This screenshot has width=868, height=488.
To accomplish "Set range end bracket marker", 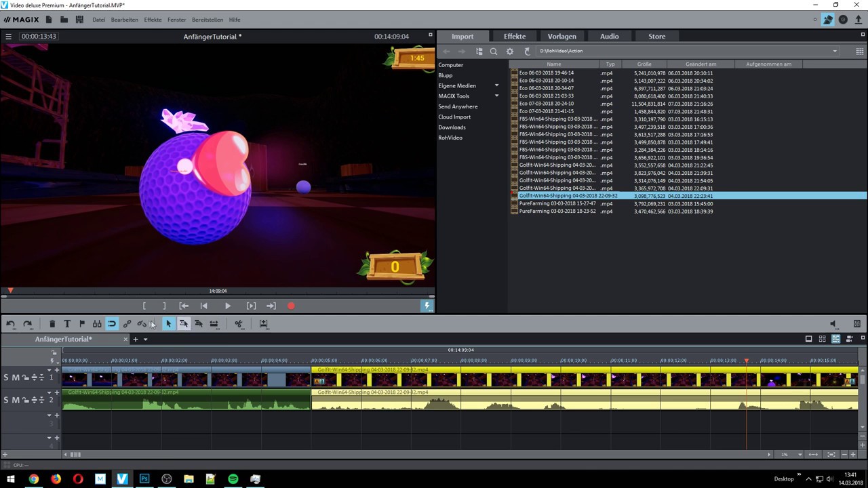I will pyautogui.click(x=164, y=306).
